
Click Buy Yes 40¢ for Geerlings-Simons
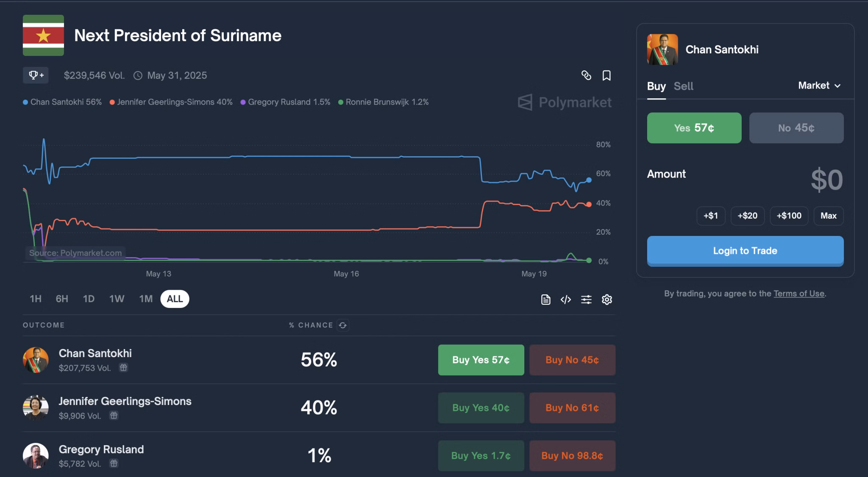click(x=481, y=408)
